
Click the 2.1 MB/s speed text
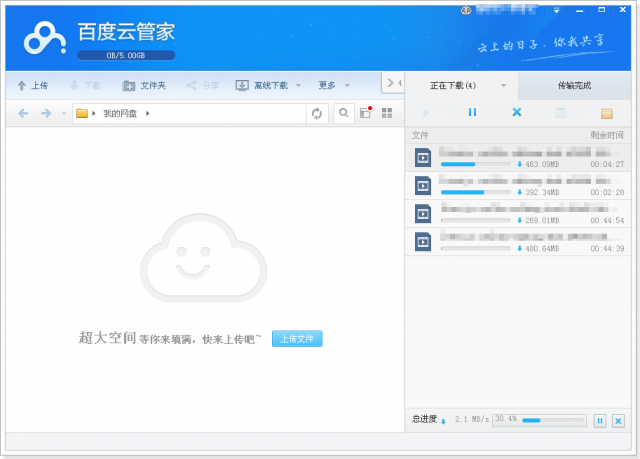[472, 419]
